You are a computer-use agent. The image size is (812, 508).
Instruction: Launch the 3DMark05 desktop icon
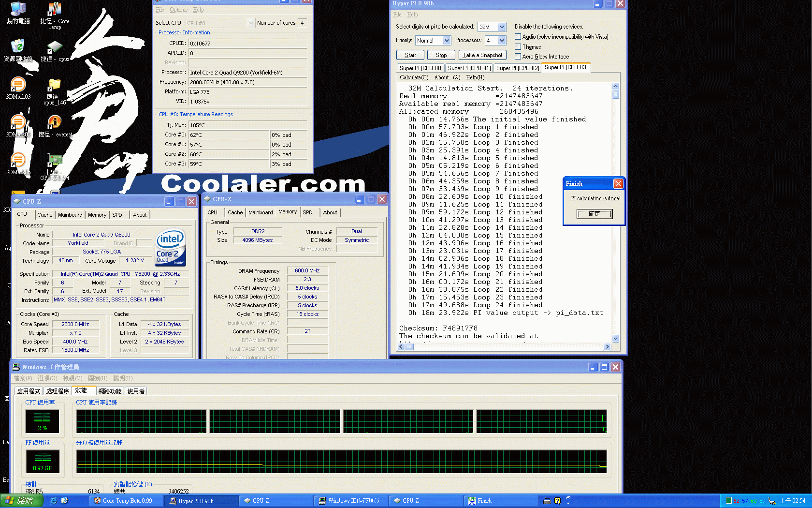pyautogui.click(x=18, y=126)
